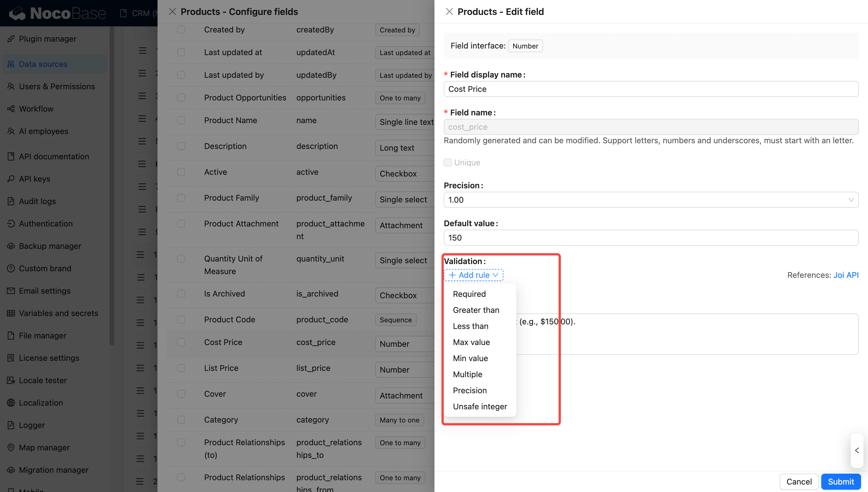
Task: Click the Backup manager icon
Action: pos(11,246)
